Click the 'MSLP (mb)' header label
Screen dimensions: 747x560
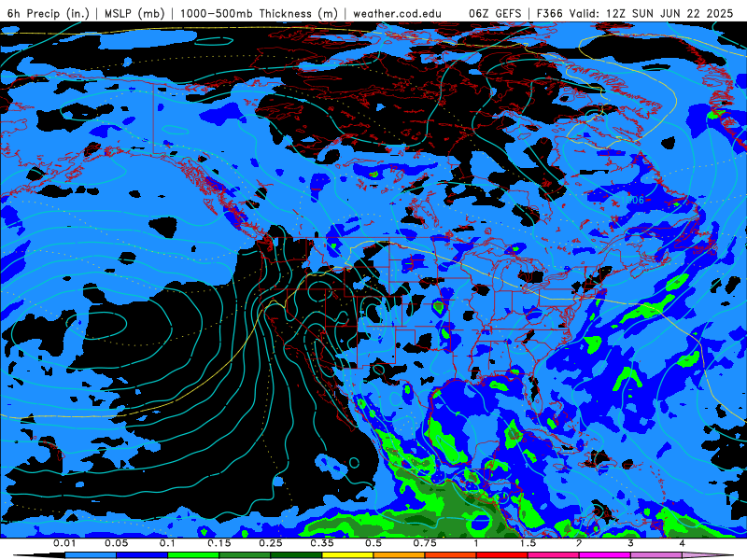(134, 13)
